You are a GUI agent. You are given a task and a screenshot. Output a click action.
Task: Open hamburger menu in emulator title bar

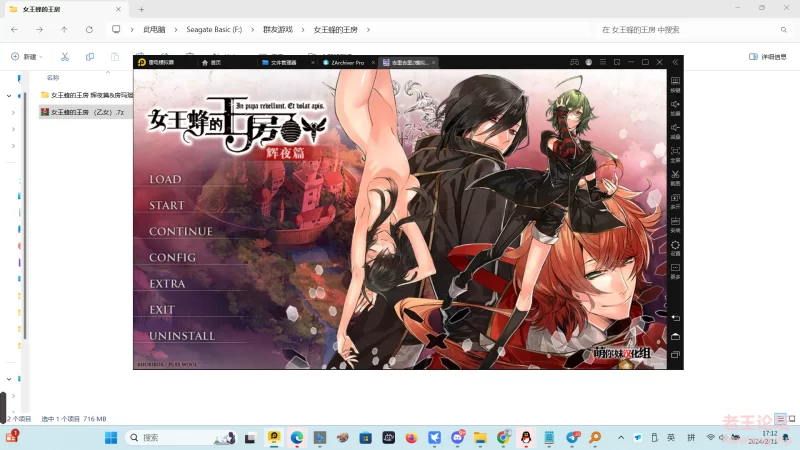603,62
